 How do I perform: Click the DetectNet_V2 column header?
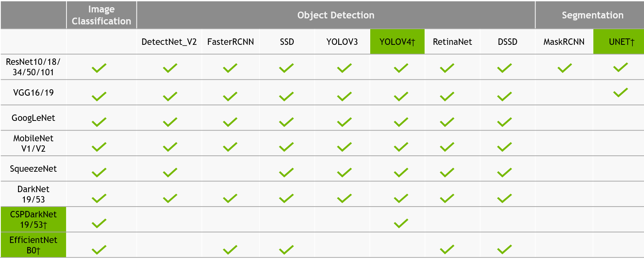[x=169, y=42]
